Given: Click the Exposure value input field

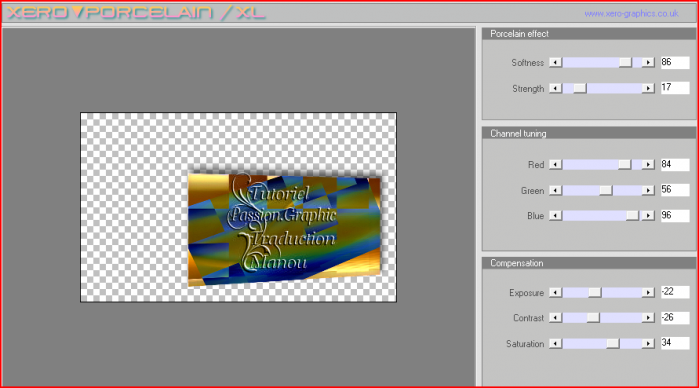Looking at the screenshot, I should [675, 292].
